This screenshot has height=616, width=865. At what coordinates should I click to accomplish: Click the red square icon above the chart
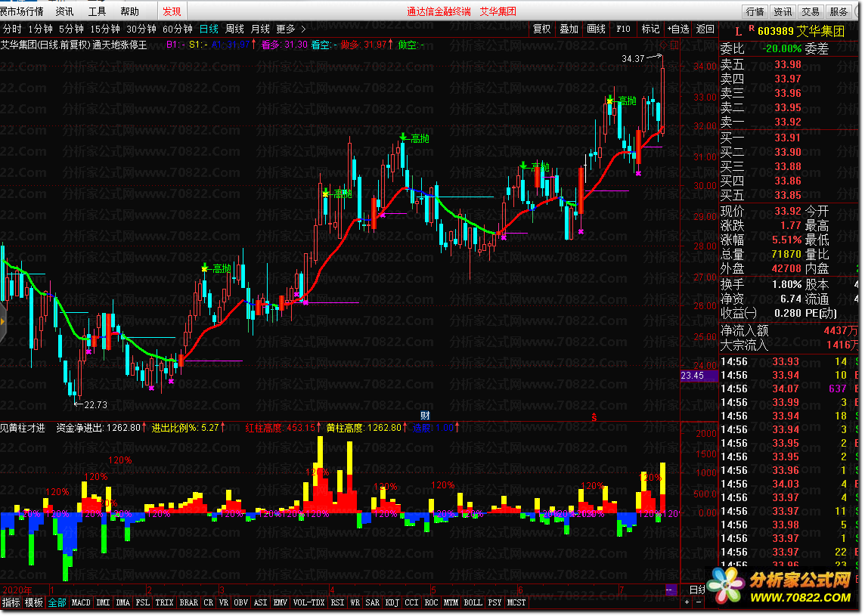(674, 45)
